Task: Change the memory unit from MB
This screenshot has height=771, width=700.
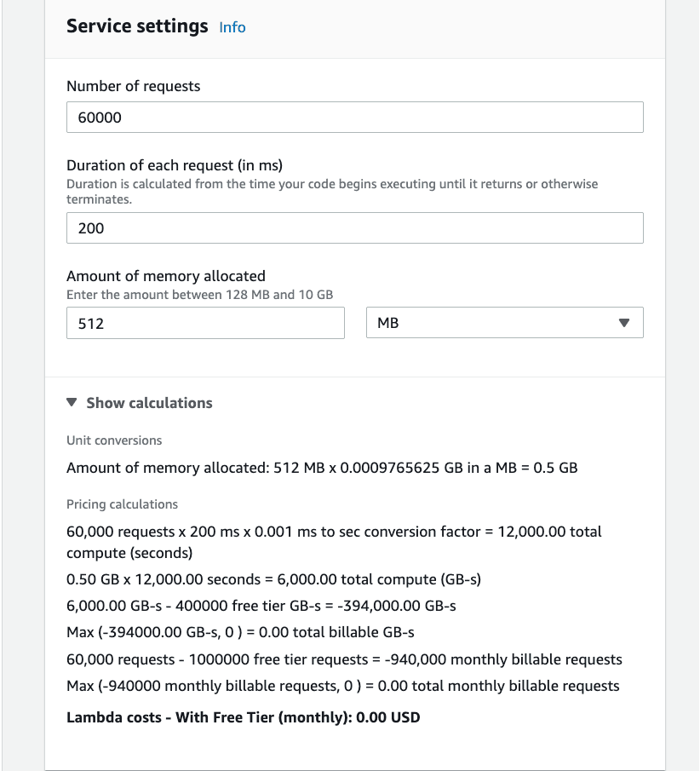Action: 505,323
